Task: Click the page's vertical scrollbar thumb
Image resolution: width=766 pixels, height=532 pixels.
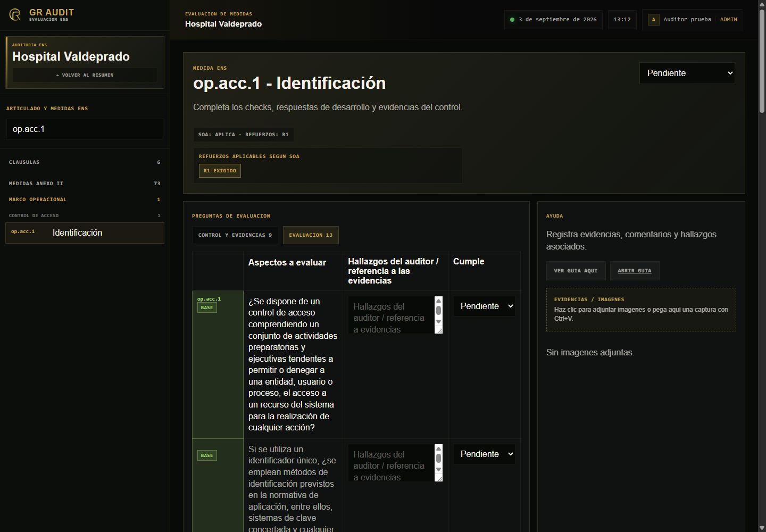Action: point(762,61)
